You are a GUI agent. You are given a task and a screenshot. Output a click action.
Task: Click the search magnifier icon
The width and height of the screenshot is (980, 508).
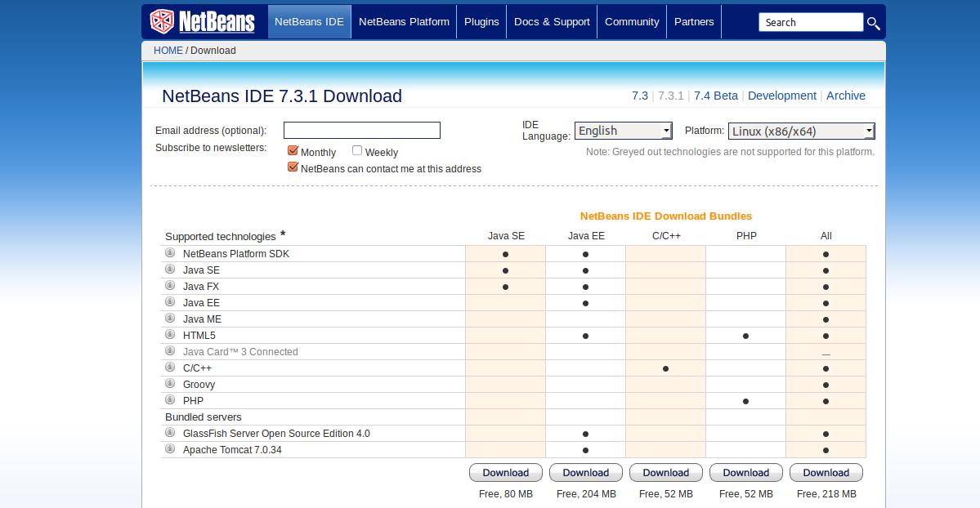click(873, 23)
